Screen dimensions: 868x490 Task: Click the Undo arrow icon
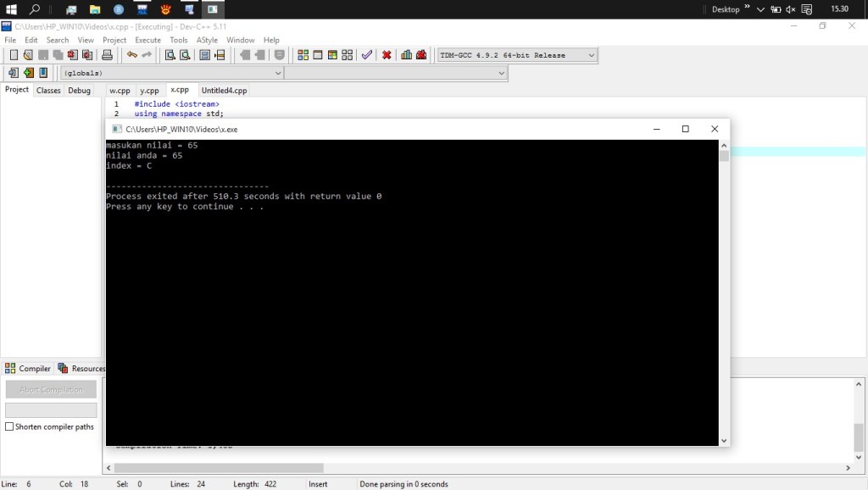coord(131,55)
